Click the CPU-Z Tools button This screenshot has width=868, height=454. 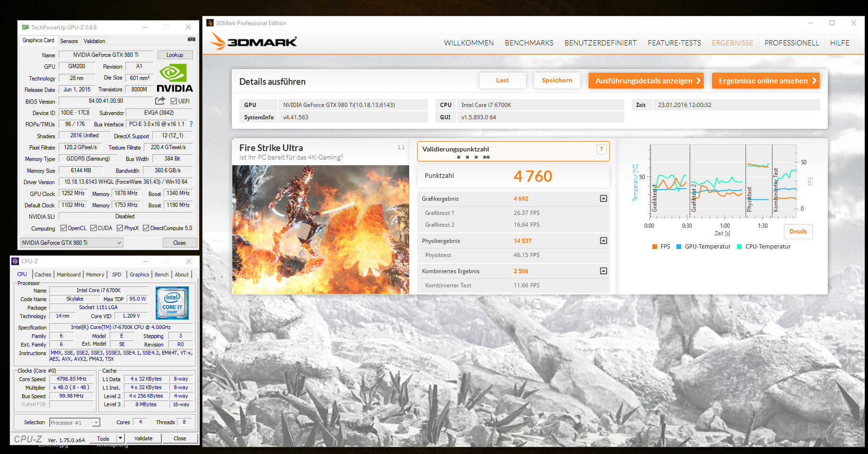point(103,438)
